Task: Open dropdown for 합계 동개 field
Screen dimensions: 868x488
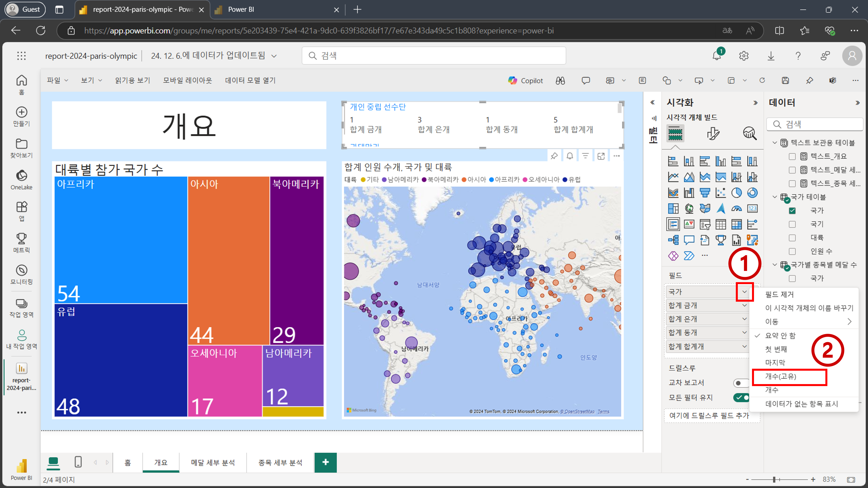Action: (x=744, y=332)
